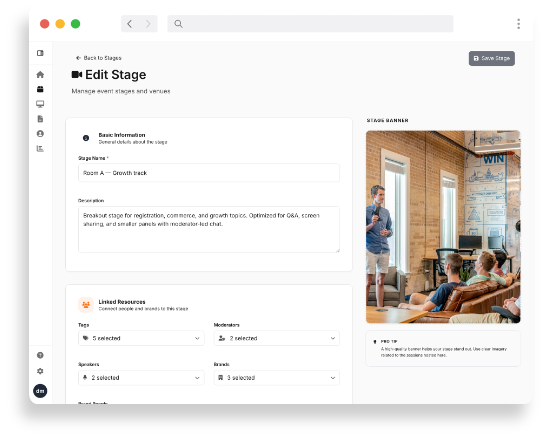Open the browser three-dot menu

[518, 24]
